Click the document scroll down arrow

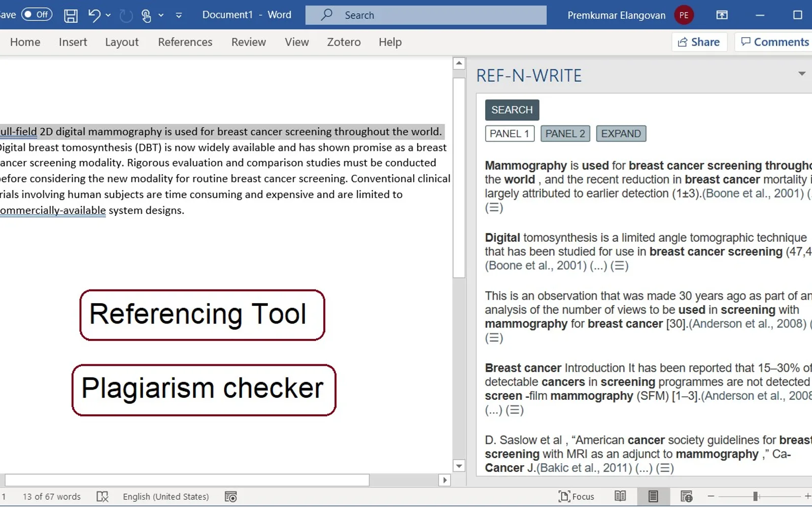point(459,466)
